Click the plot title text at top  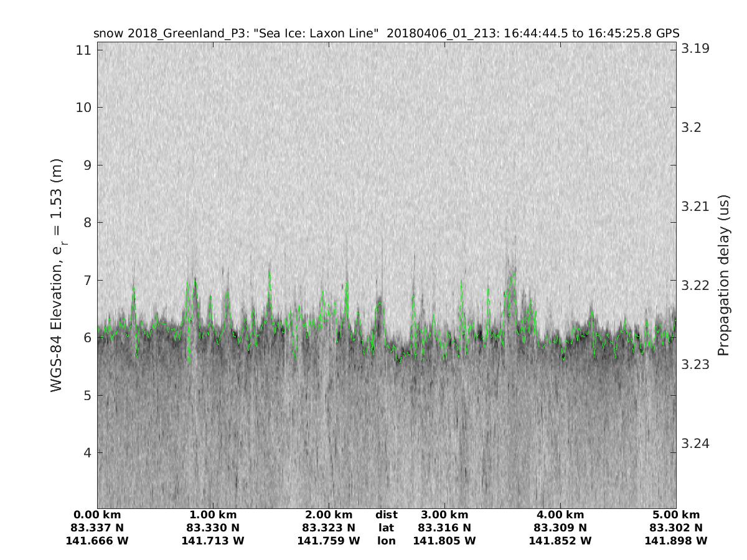click(386, 34)
